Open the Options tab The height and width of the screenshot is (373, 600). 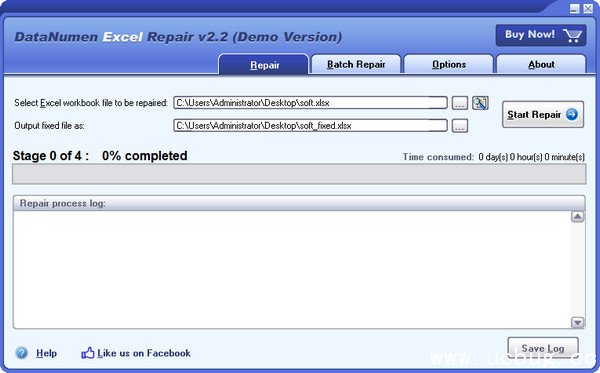[x=448, y=64]
